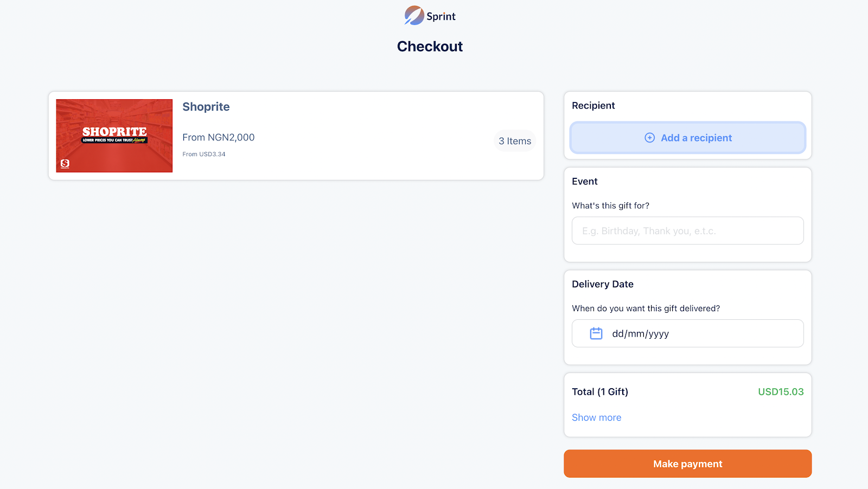The width and height of the screenshot is (868, 489).
Task: Click the Sprint brand name text
Action: click(x=441, y=16)
